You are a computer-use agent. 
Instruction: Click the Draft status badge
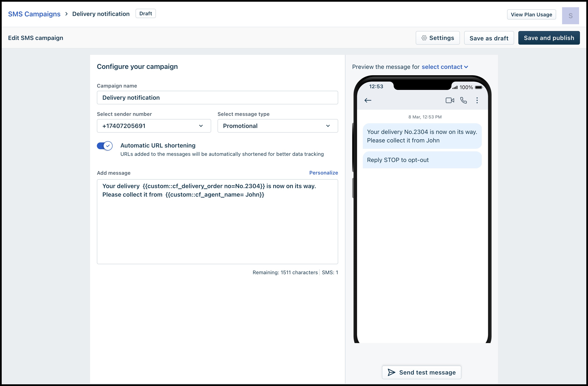pos(146,14)
